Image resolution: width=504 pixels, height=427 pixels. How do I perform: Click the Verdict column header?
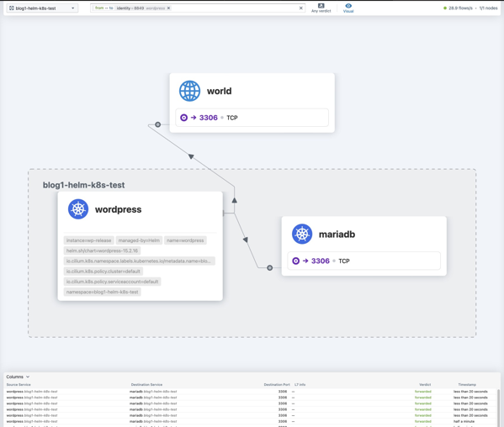(425, 385)
